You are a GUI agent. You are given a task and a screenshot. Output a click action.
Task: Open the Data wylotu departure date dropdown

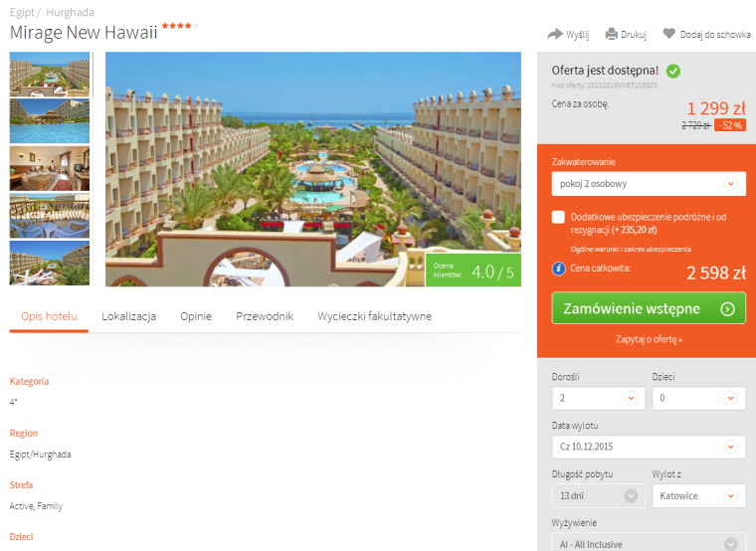pos(649,447)
